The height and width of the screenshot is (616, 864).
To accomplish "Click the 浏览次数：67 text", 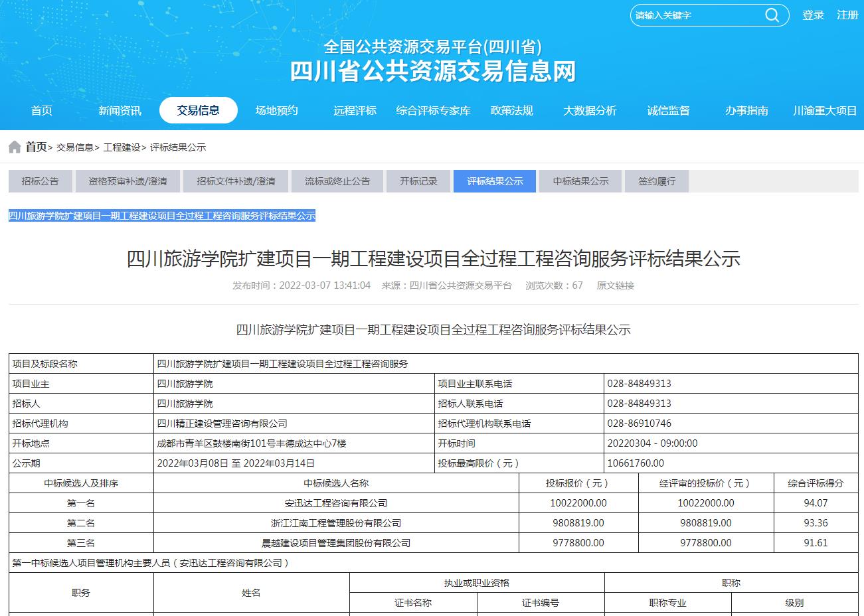I will click(x=554, y=285).
